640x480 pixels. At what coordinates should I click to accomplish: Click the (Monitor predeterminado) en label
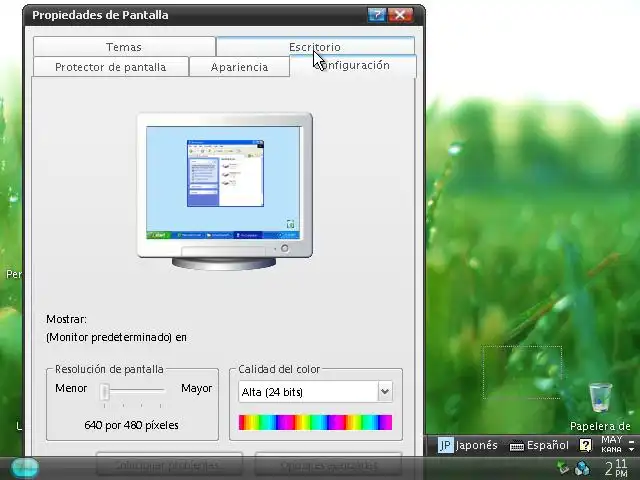click(116, 338)
